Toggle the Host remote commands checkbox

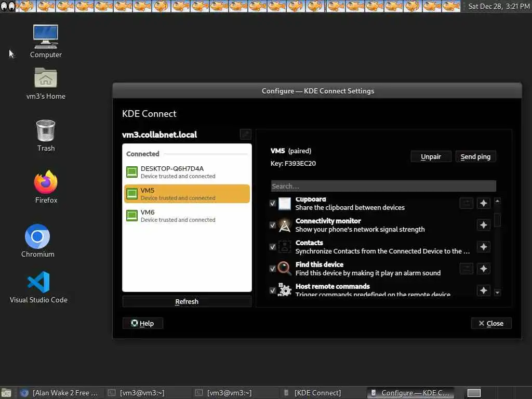click(x=272, y=290)
